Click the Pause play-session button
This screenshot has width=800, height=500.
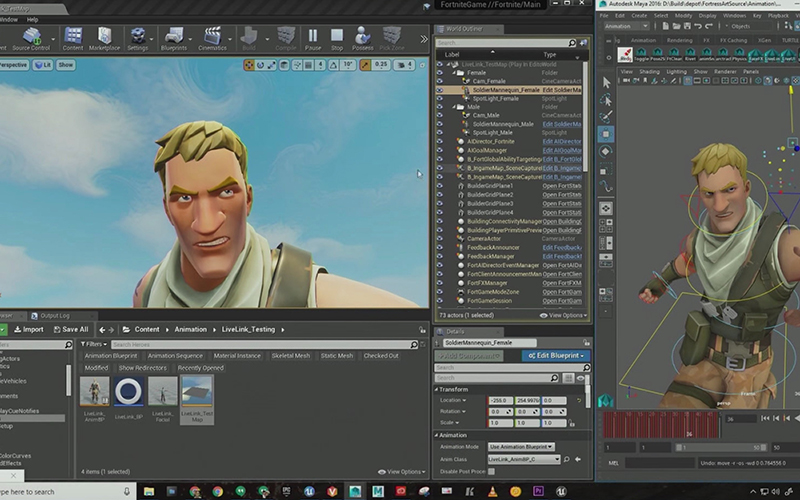(313, 39)
